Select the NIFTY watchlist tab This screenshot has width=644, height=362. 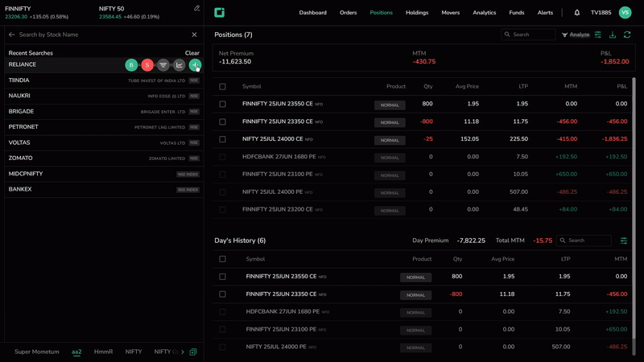pyautogui.click(x=134, y=352)
